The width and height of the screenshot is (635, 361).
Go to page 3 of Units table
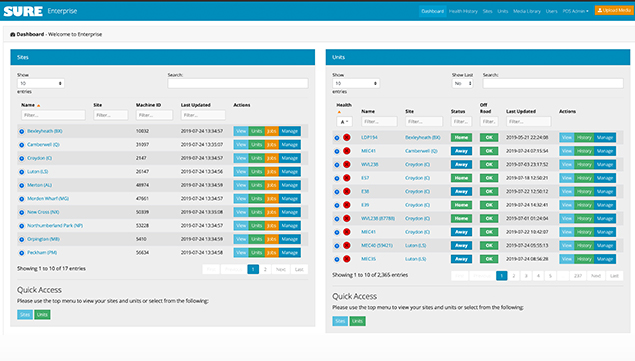(526, 276)
